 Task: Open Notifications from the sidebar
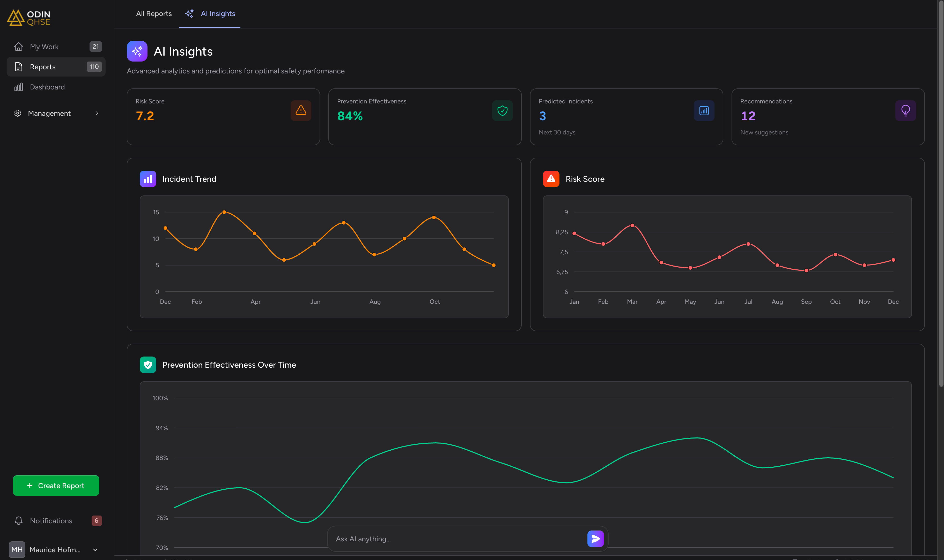pyautogui.click(x=51, y=520)
